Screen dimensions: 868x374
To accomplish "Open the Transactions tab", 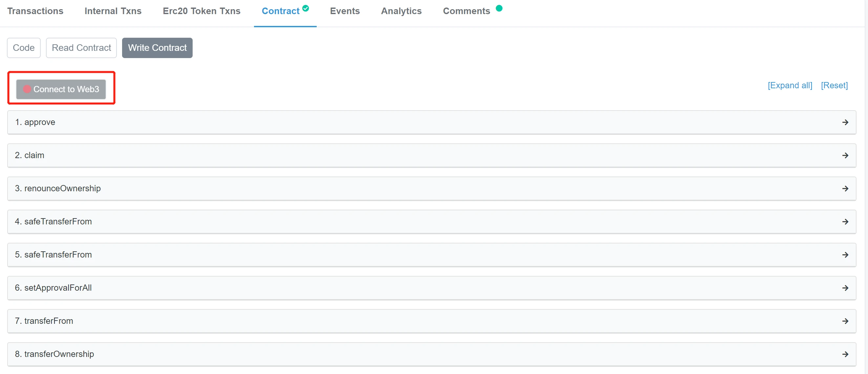I will coord(35,11).
